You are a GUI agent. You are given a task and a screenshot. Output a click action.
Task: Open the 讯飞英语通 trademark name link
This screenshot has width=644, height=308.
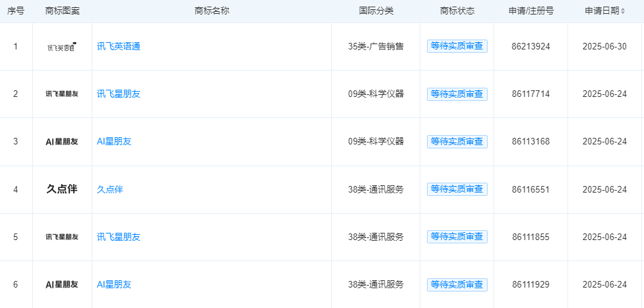pos(119,46)
